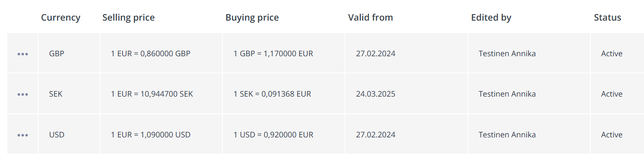The width and height of the screenshot is (644, 161).
Task: Click the Buying price column header
Action: point(252,18)
